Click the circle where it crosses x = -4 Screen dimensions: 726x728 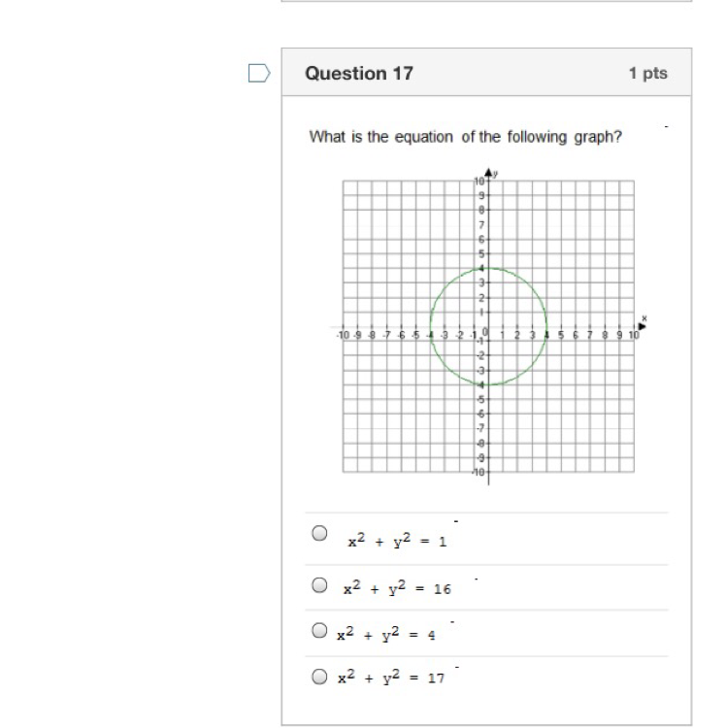[x=430, y=327]
